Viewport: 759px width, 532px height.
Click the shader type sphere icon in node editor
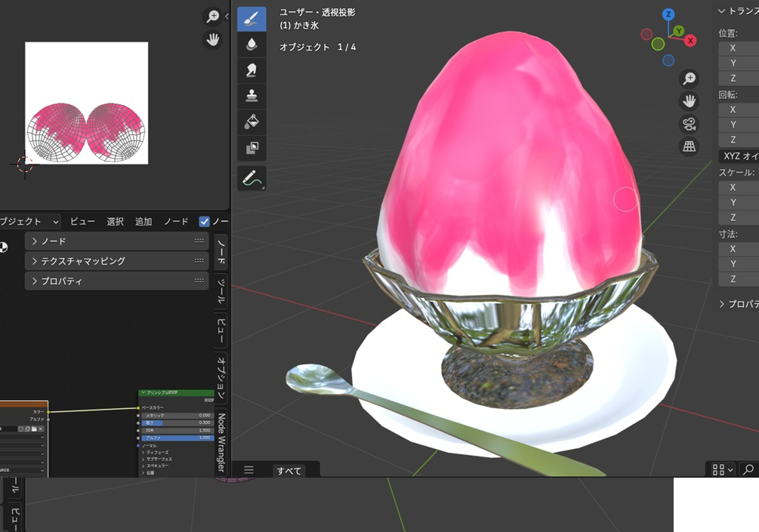tap(3, 248)
